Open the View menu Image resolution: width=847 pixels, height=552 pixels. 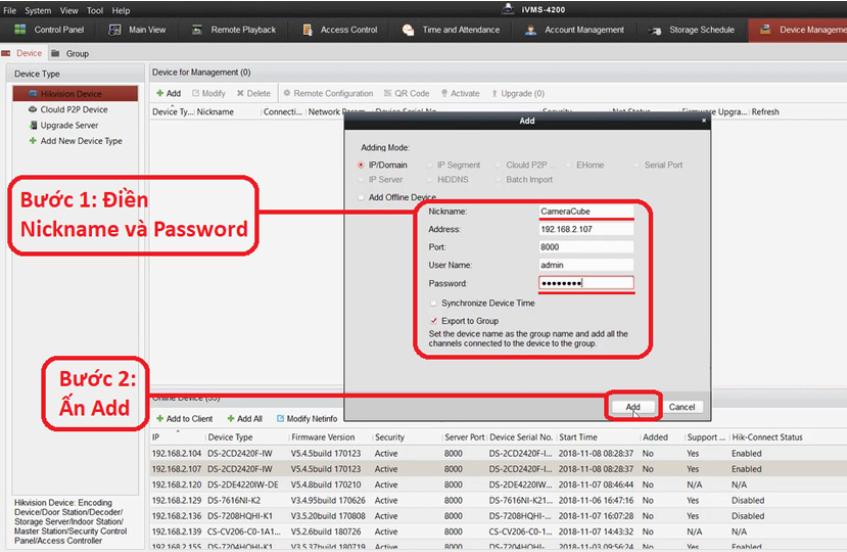(69, 10)
